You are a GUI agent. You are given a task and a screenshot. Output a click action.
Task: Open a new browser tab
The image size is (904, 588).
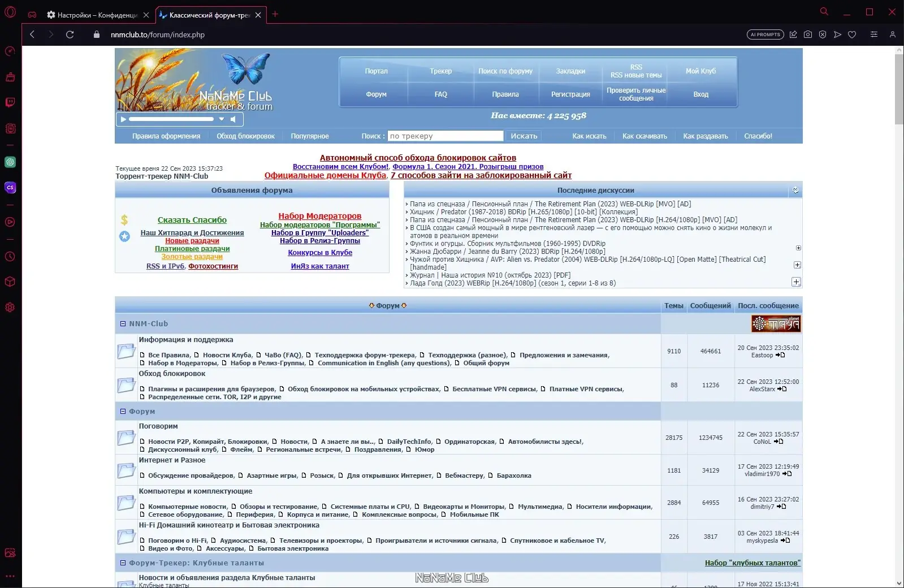275,14
